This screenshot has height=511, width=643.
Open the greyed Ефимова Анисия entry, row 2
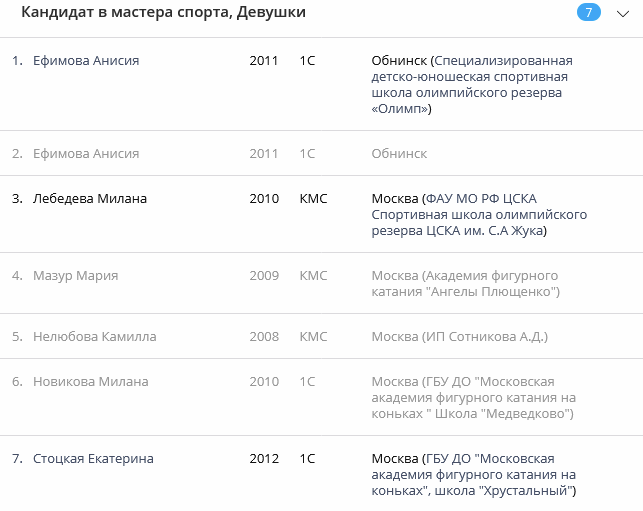(x=86, y=154)
